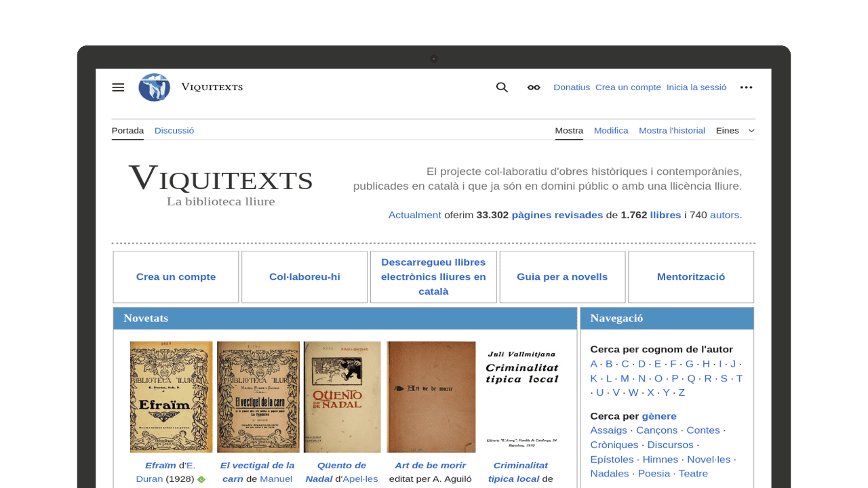The height and width of the screenshot is (488, 868).
Task: Open the Nadales genre link
Action: (x=610, y=474)
